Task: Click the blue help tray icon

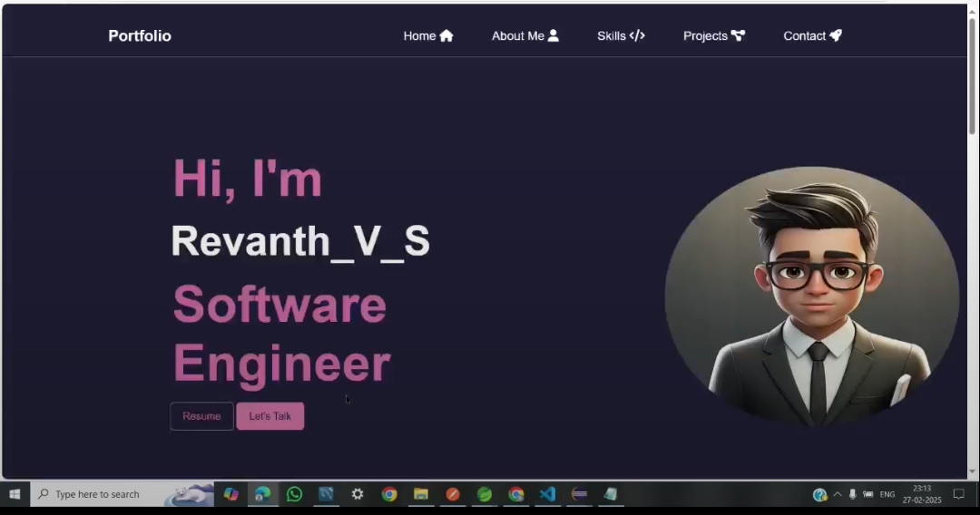Action: (820, 495)
